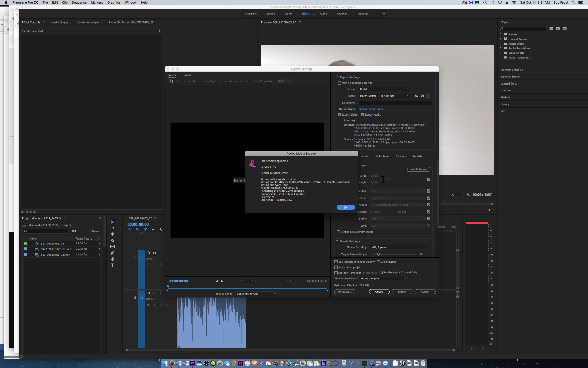Adjust Target Bitrate slider handle
Image resolution: width=588 pixels, height=368 pixels.
click(378, 254)
